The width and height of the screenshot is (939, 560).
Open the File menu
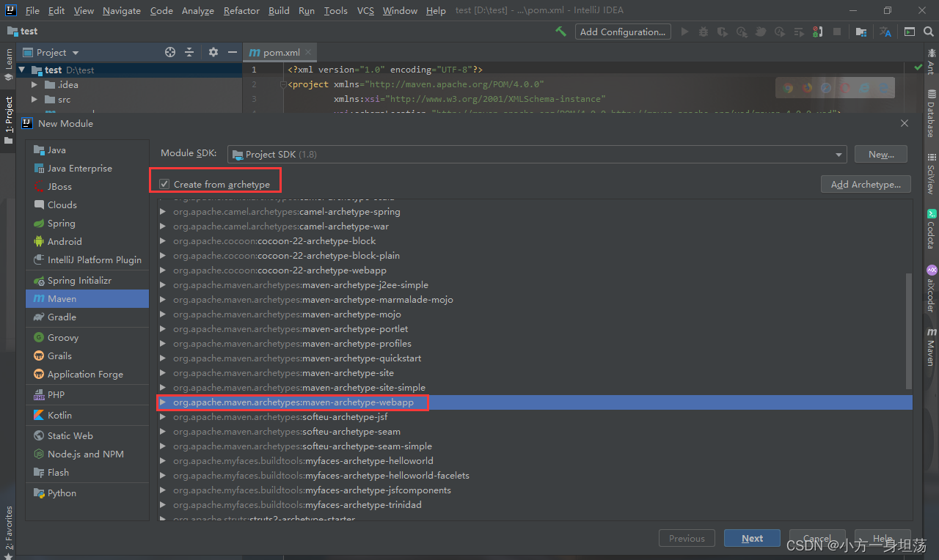[32, 10]
